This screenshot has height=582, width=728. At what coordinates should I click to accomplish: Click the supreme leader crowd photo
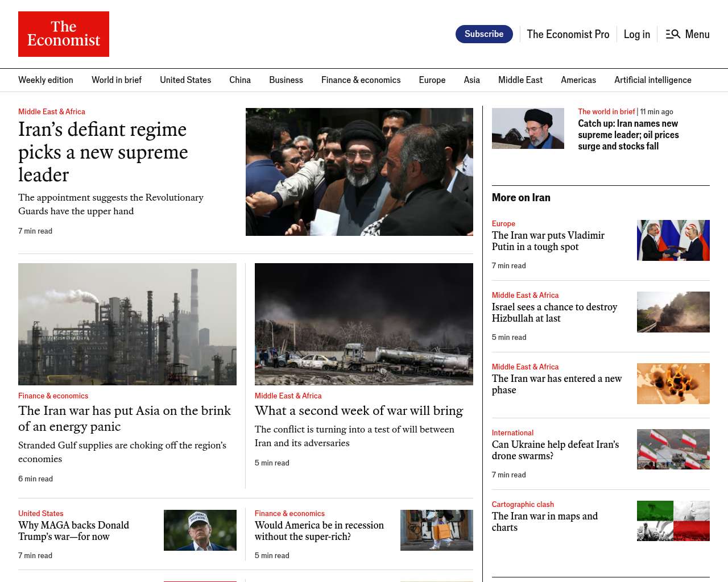point(359,172)
